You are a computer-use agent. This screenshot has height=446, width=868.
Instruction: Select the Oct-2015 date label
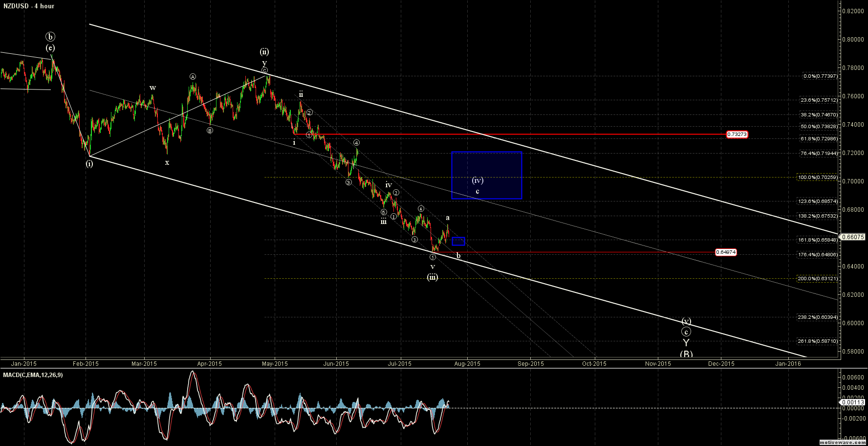pos(594,363)
